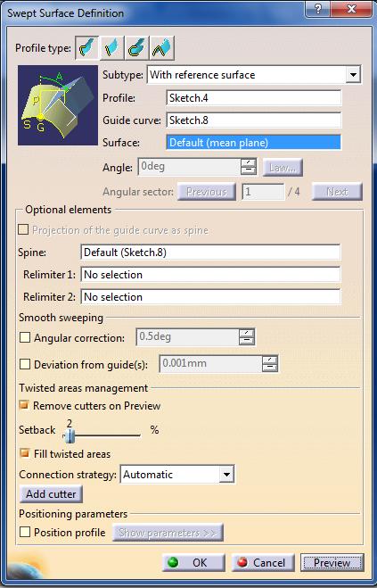Increase Deviation value with up arrow
Viewport: 377px width, 588px height.
[x=270, y=360]
